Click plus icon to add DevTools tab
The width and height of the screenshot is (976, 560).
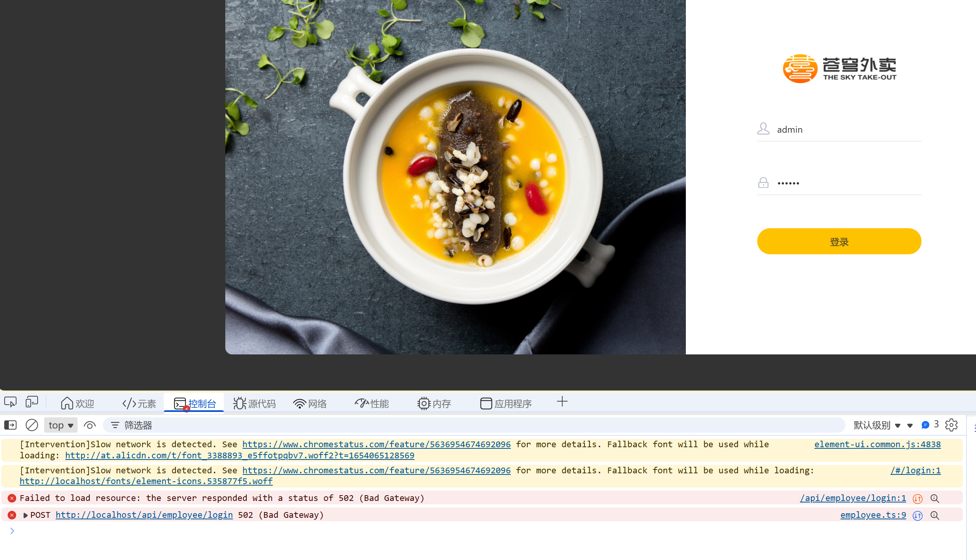562,402
